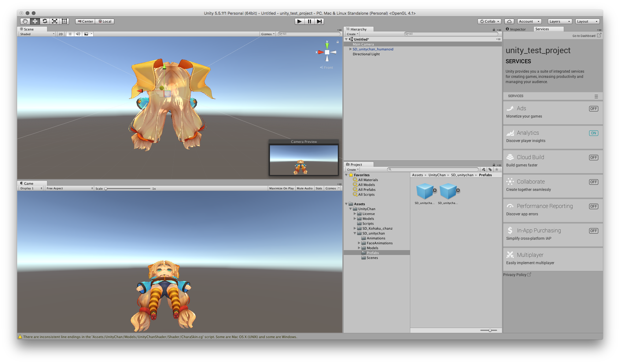Turn on the Ads service

593,108
